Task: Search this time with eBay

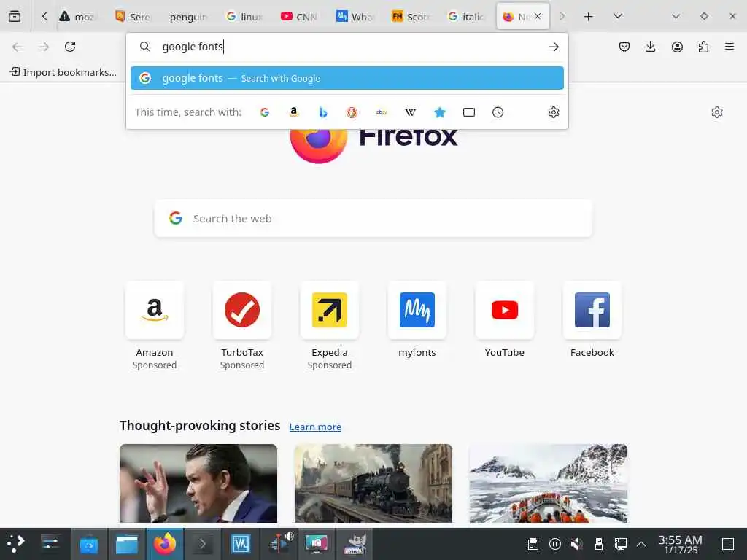Action: [381, 112]
